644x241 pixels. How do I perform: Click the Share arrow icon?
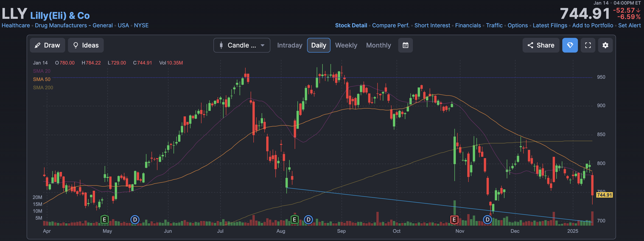tap(530, 45)
